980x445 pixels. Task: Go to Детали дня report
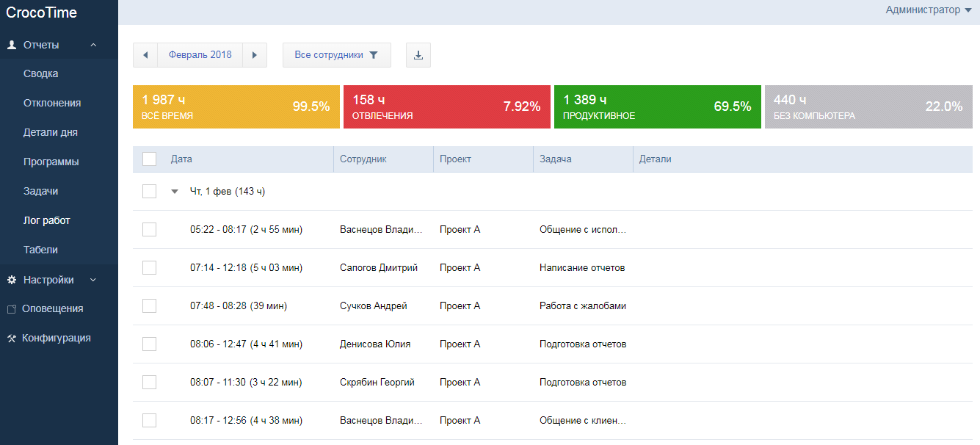(50, 132)
